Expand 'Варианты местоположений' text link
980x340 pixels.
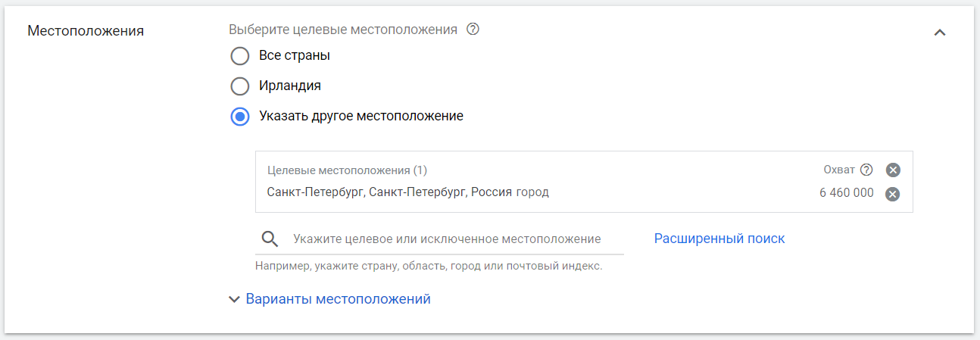click(x=339, y=299)
